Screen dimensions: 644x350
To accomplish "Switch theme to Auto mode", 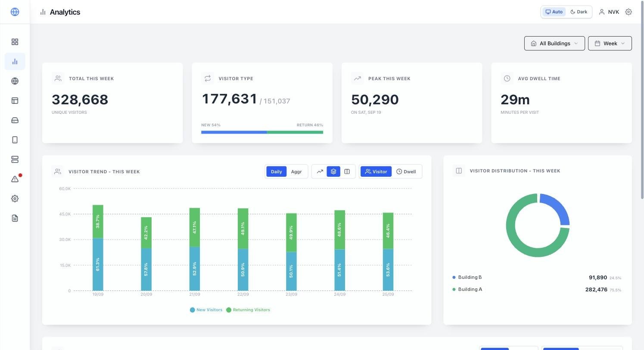I will coord(554,12).
